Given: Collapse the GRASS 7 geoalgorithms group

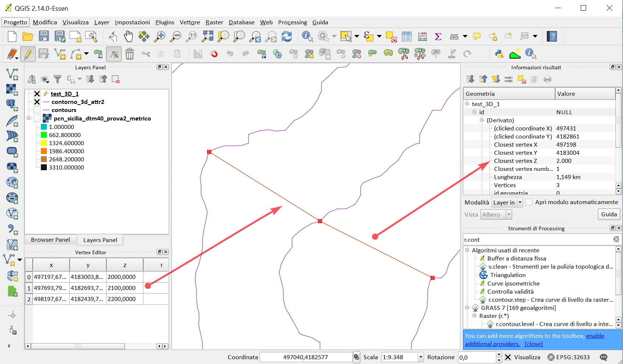Looking at the screenshot, I should [x=467, y=308].
